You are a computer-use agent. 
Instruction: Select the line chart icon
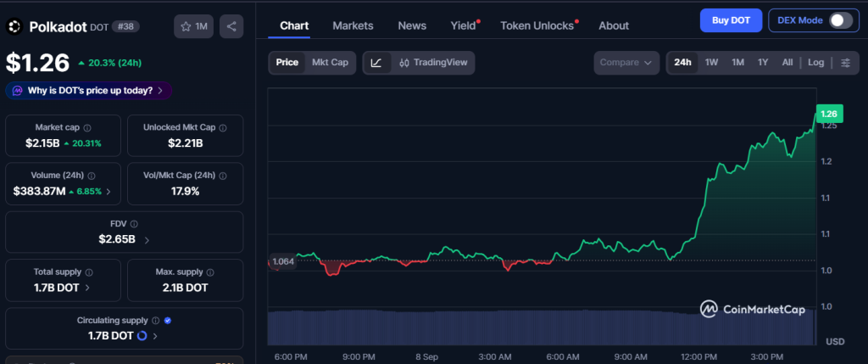click(x=376, y=63)
